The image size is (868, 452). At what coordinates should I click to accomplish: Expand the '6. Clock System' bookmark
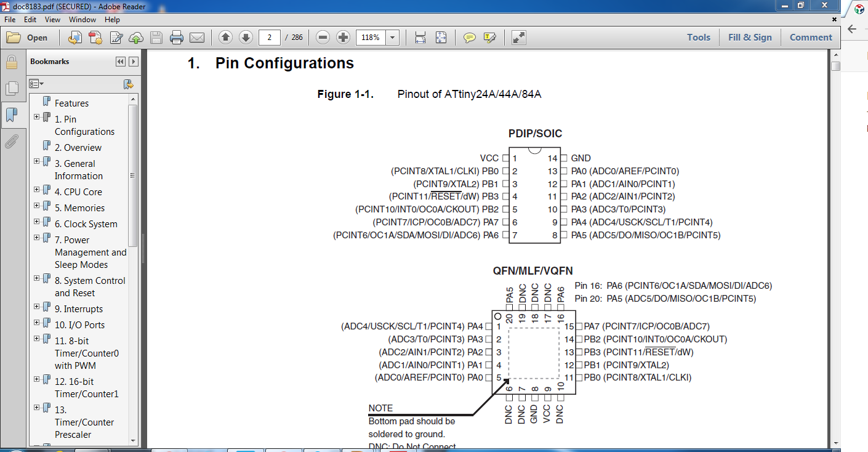coord(37,222)
